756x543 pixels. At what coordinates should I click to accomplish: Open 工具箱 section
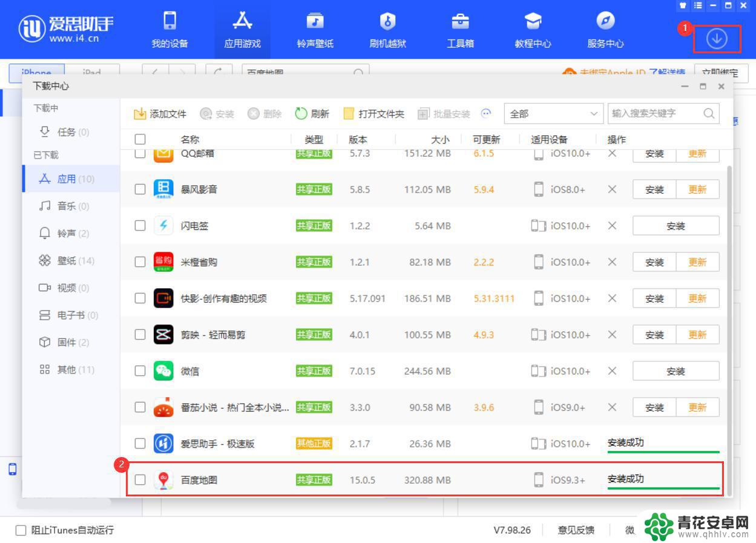tap(460, 30)
